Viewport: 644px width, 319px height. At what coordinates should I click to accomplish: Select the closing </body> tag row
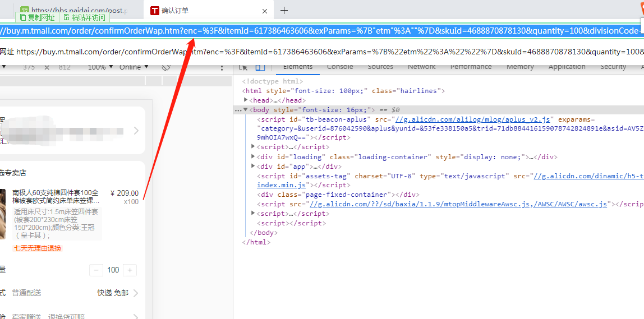(263, 233)
